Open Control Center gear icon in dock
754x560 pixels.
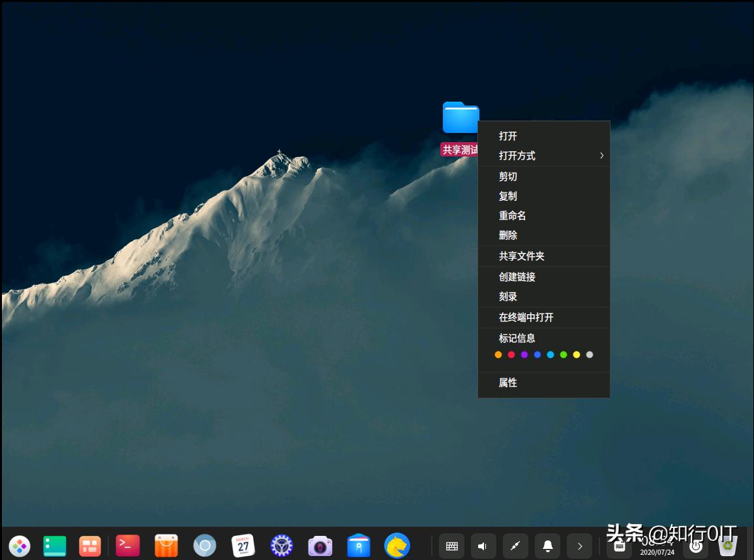[x=281, y=546]
